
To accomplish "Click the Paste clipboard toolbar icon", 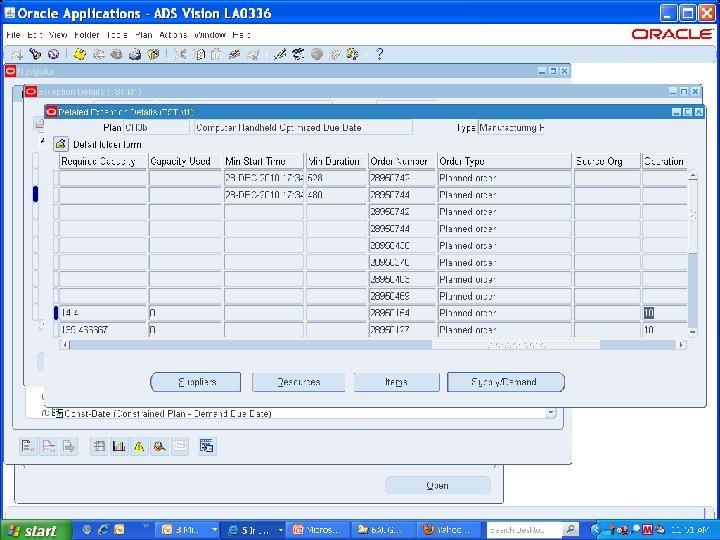I will [x=216, y=55].
